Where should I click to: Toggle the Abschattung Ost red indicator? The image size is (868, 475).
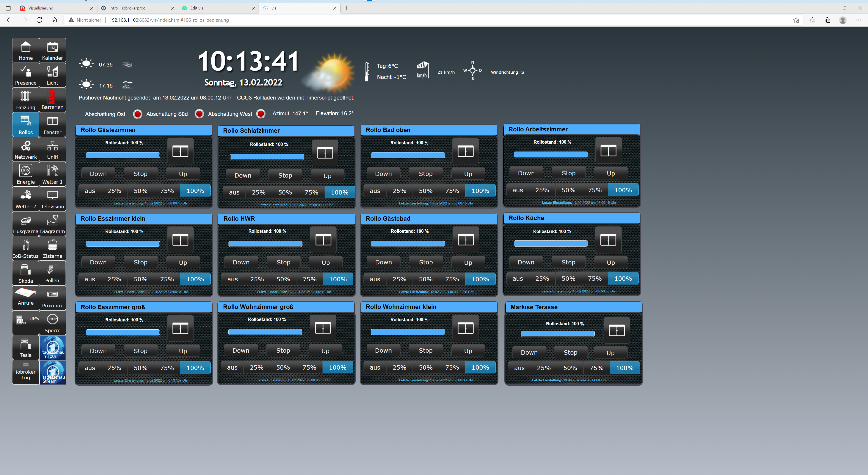click(137, 114)
